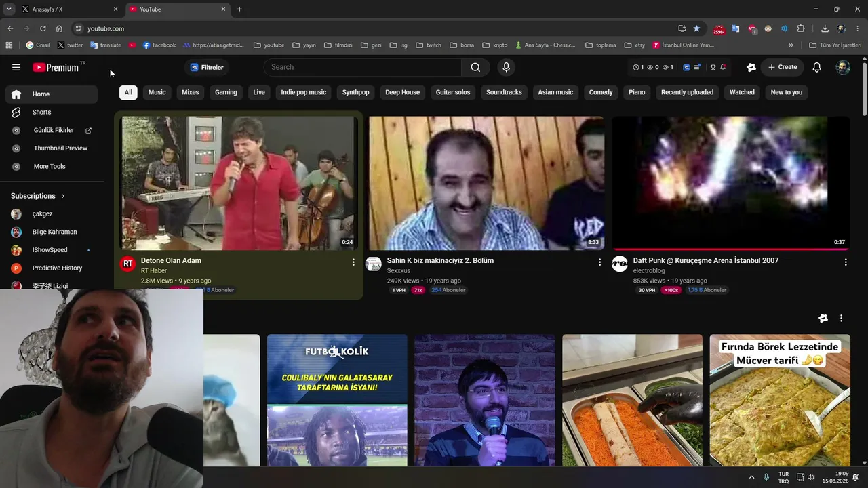868x488 pixels.
Task: Click the Create button
Action: (x=782, y=67)
